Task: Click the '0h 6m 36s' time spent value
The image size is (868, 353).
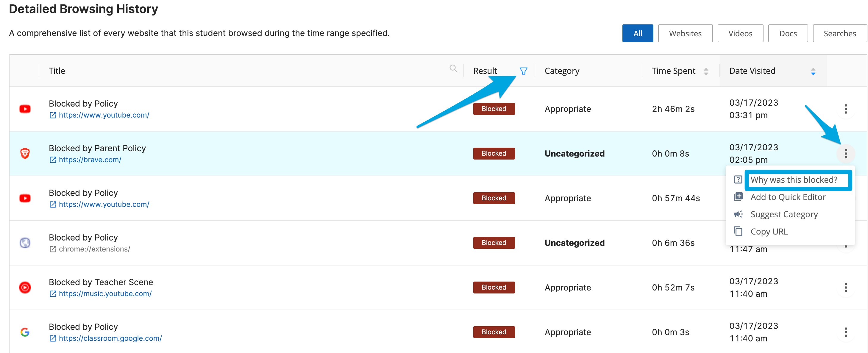Action: coord(673,243)
